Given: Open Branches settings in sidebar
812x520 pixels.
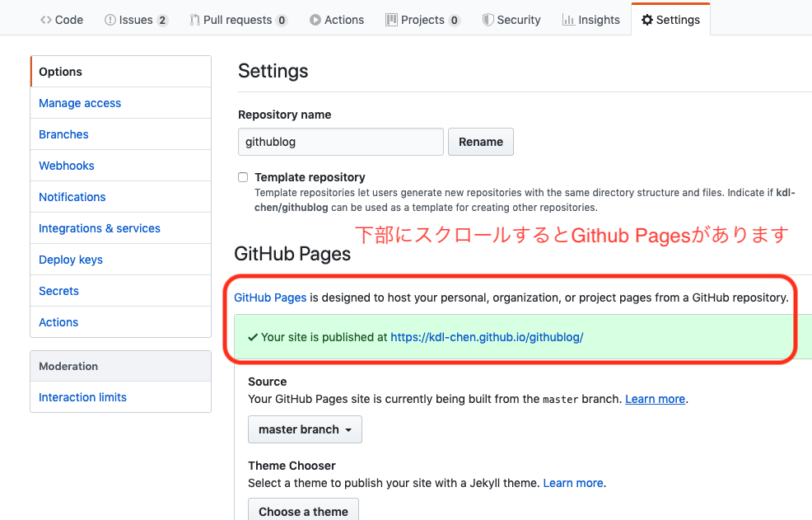Looking at the screenshot, I should [121, 134].
